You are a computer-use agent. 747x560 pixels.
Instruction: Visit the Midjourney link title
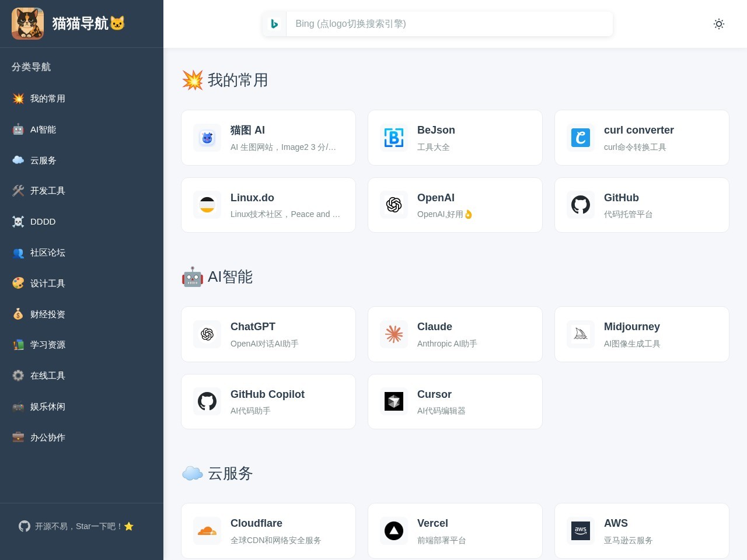(632, 327)
